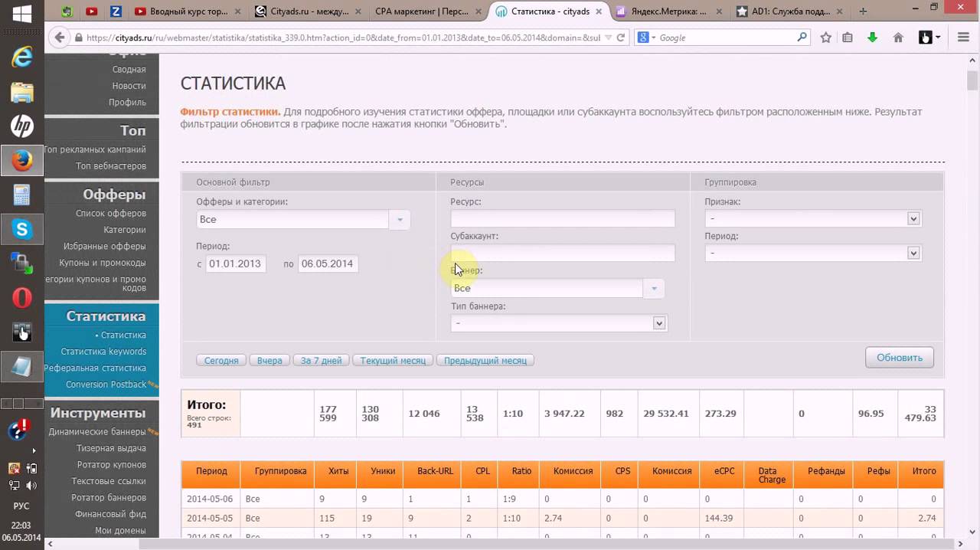The width and height of the screenshot is (980, 550).
Task: Open a new browser tab with plus
Action: (x=863, y=11)
